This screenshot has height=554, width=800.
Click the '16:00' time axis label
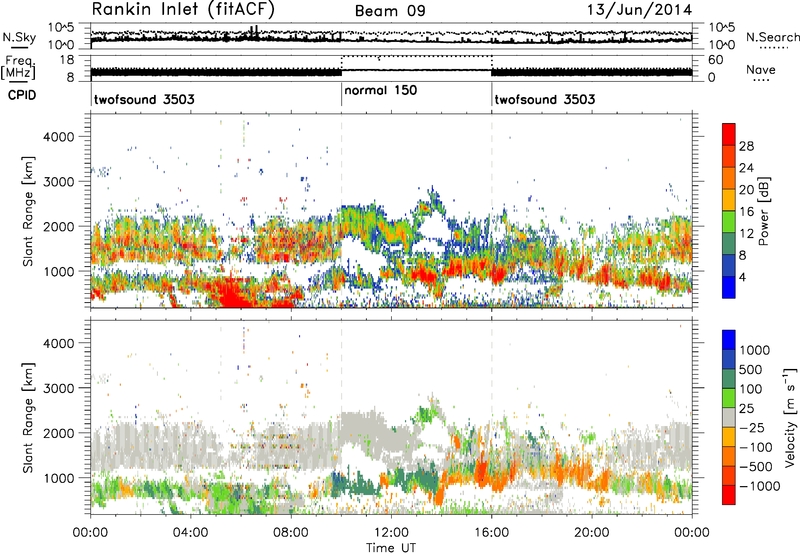tap(491, 533)
